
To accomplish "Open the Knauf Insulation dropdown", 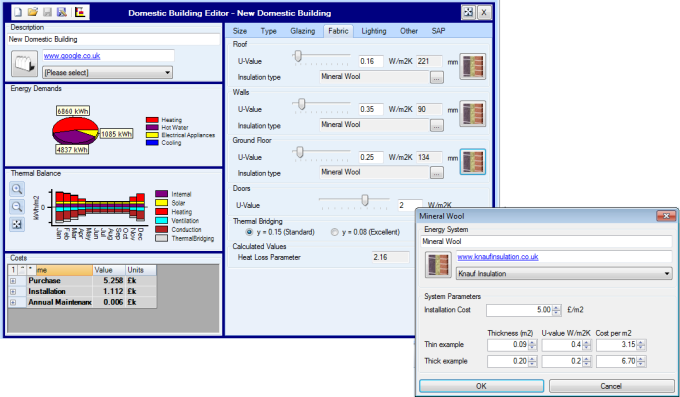I will tap(564, 273).
